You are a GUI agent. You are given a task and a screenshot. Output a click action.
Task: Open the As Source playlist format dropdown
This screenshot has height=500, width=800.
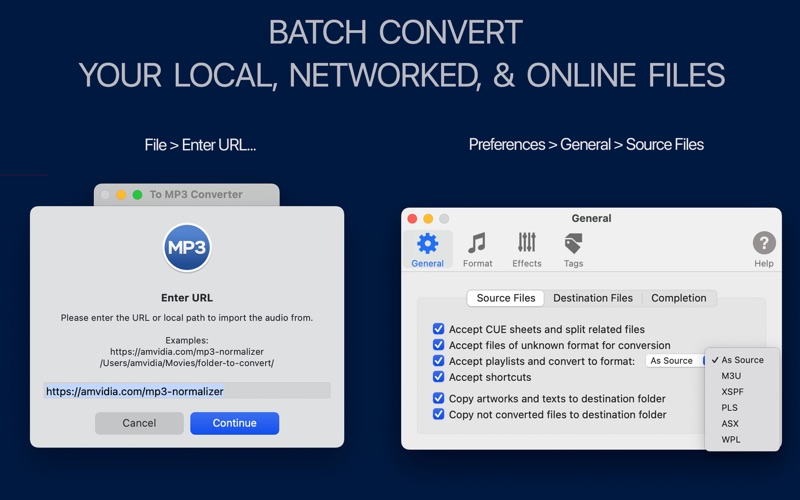click(674, 361)
